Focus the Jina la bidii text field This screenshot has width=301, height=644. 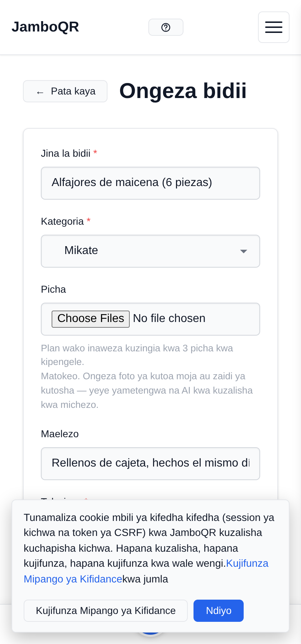pos(150,183)
